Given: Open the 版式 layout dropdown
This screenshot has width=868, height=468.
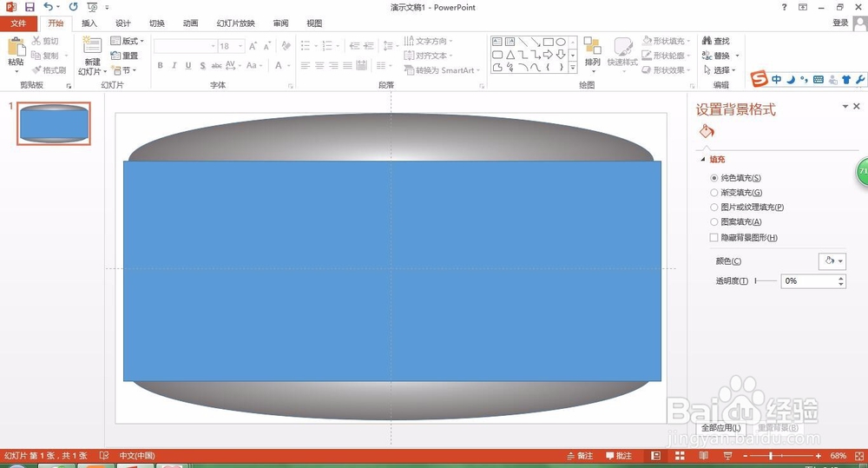Looking at the screenshot, I should [x=127, y=41].
